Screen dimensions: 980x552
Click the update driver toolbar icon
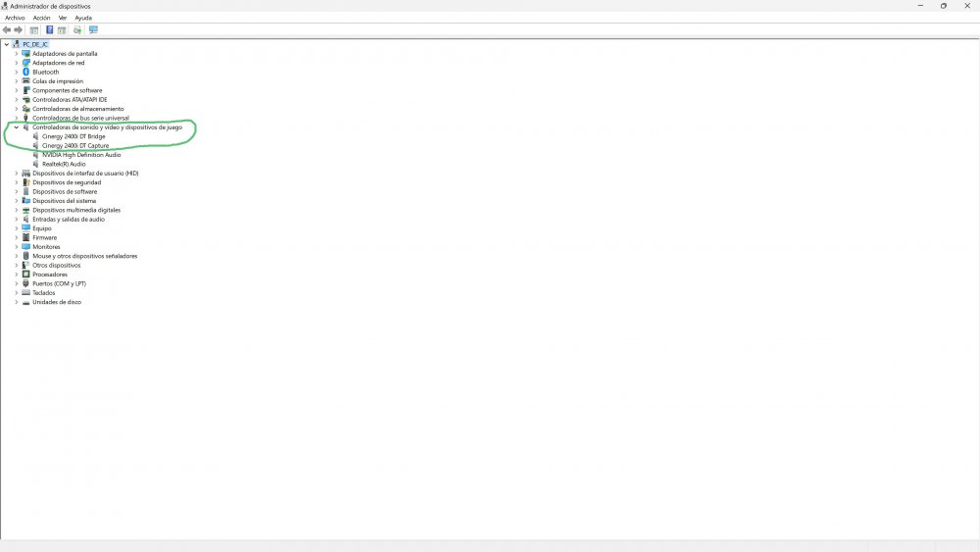pyautogui.click(x=77, y=30)
